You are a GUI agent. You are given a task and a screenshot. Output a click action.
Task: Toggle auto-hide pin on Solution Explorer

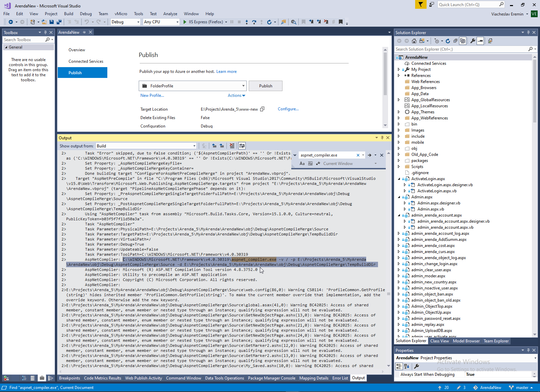(528, 32)
